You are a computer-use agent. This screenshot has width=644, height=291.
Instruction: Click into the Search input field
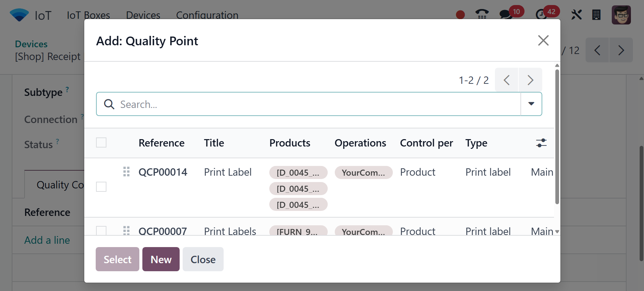point(316,104)
